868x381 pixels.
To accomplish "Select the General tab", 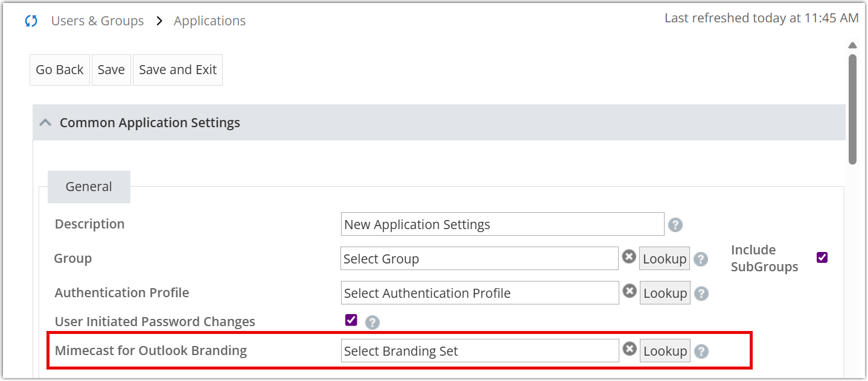I will pyautogui.click(x=89, y=187).
